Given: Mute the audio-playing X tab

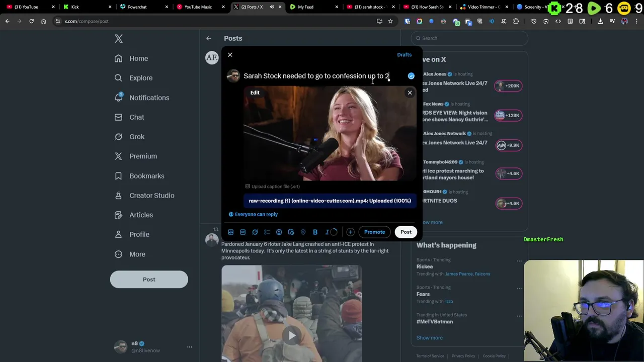Looking at the screenshot, I should pos(272,7).
